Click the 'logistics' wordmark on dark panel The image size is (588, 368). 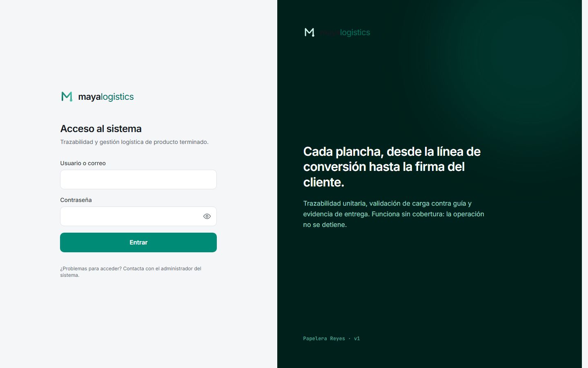pyautogui.click(x=355, y=32)
